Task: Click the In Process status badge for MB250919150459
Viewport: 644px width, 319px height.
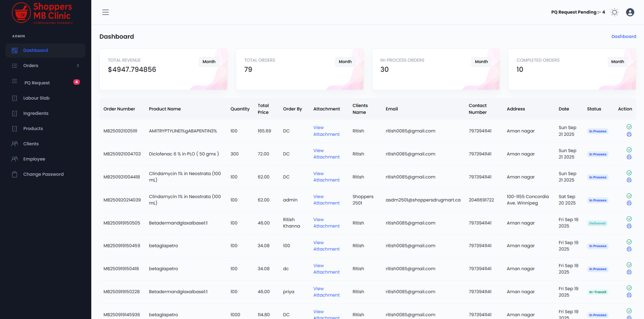Action: point(597,246)
